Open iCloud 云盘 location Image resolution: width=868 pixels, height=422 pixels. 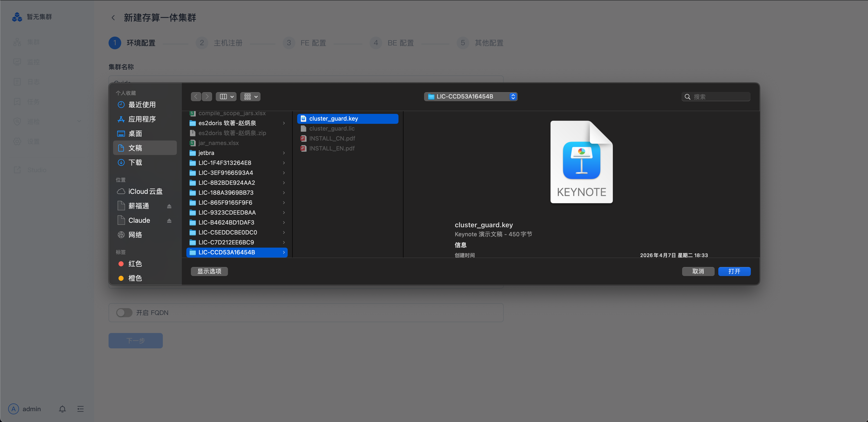point(145,192)
